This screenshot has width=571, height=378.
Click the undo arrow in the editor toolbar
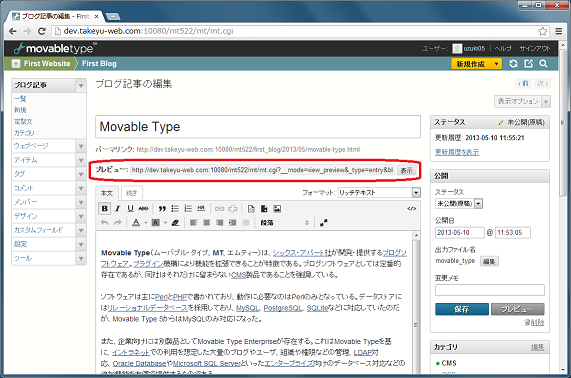point(105,223)
